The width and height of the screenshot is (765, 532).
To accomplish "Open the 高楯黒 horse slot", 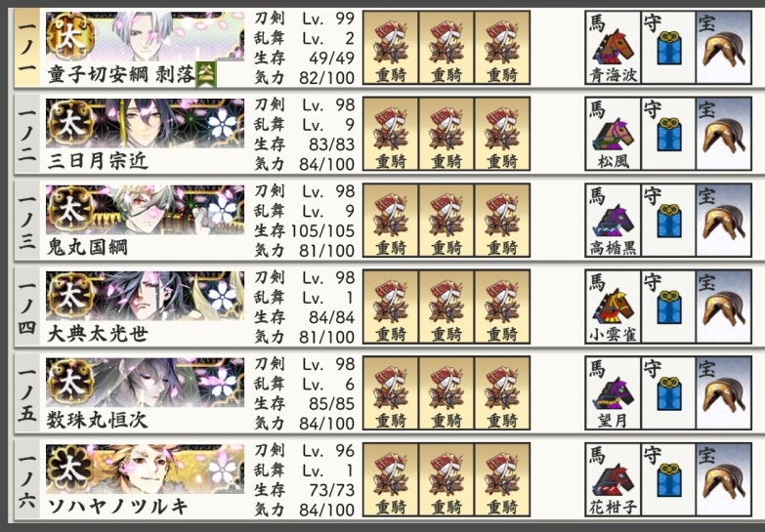I will point(613,221).
